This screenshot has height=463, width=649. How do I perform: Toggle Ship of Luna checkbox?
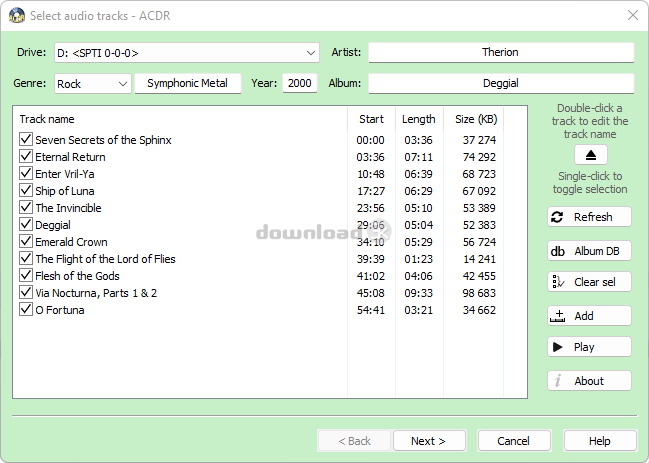[26, 190]
